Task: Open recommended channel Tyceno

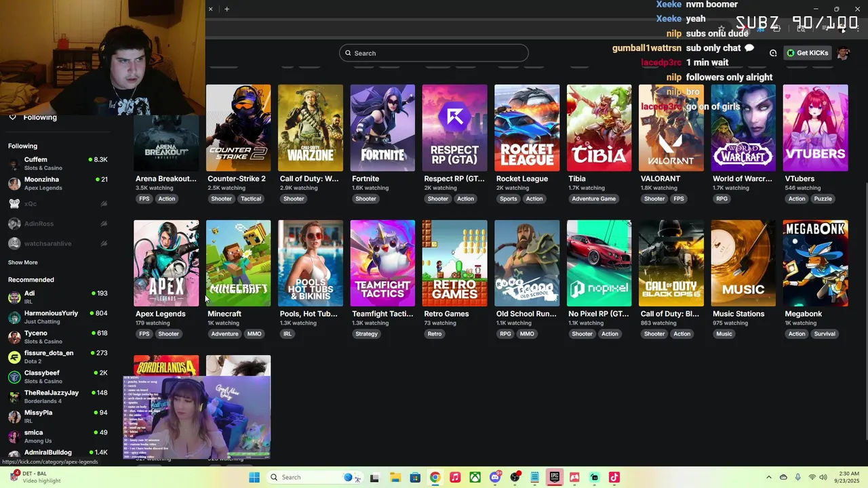Action: tap(58, 337)
